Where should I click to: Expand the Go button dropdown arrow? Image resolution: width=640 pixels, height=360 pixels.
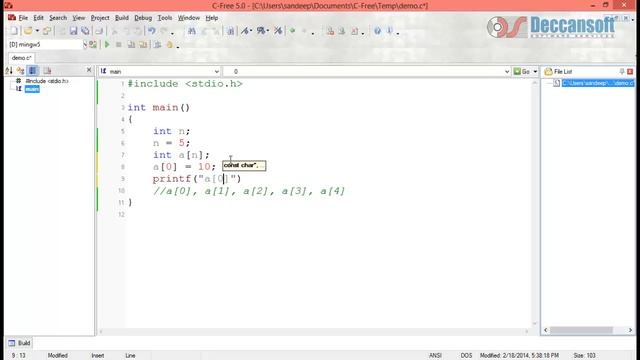[535, 71]
